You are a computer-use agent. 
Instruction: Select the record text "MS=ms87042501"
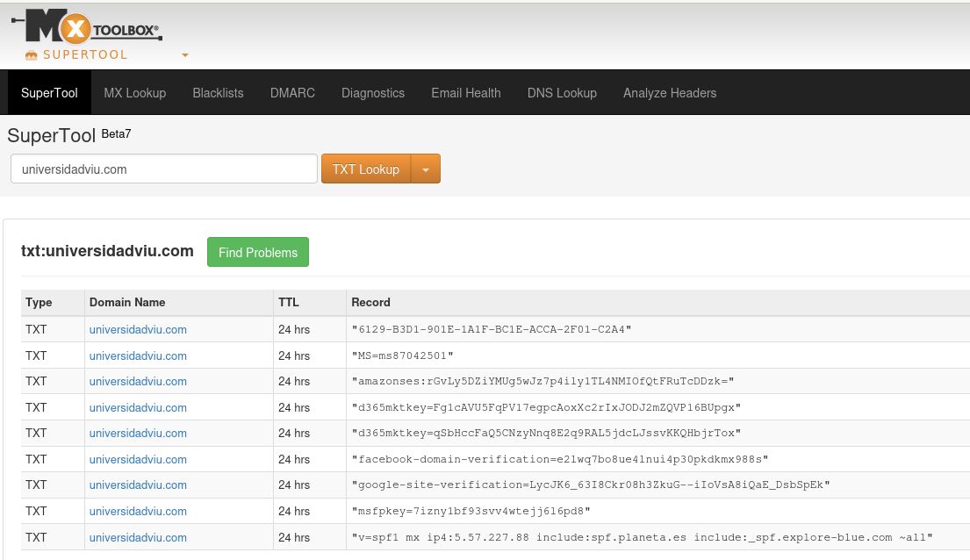[402, 355]
